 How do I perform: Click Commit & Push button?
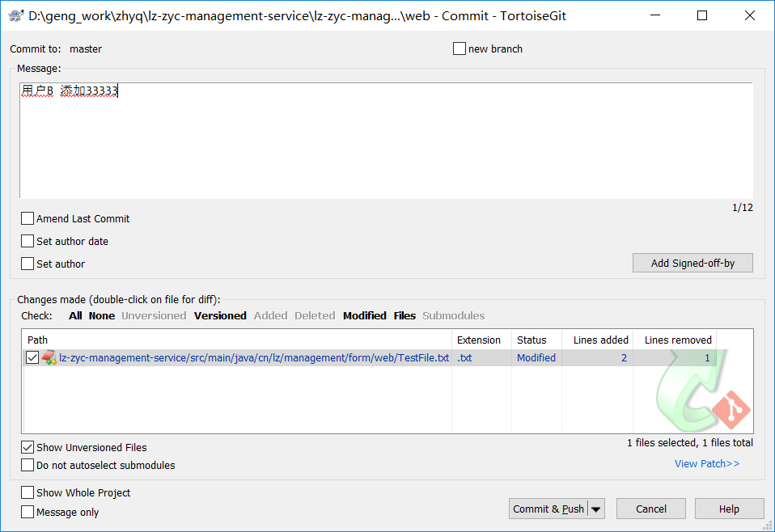[x=548, y=509]
